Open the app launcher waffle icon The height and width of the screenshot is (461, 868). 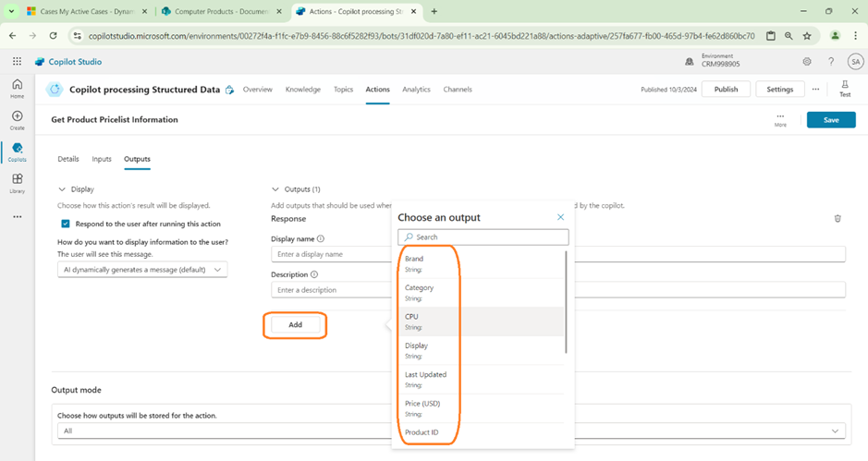17,62
